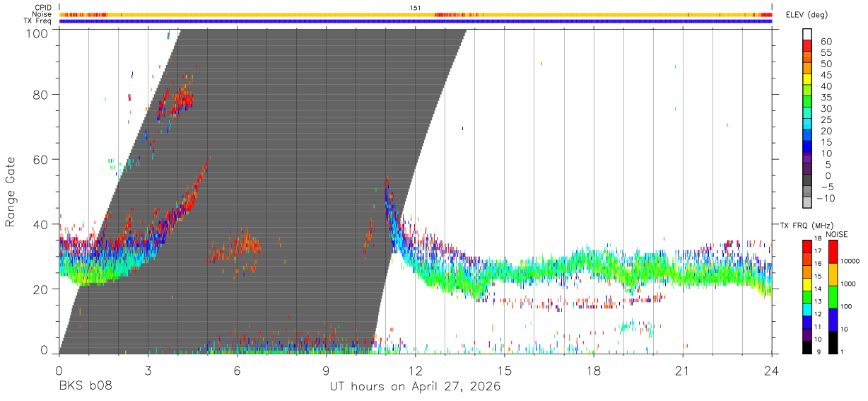Click the CPID label at top left
This screenshot has height=401, width=868.
[x=43, y=8]
